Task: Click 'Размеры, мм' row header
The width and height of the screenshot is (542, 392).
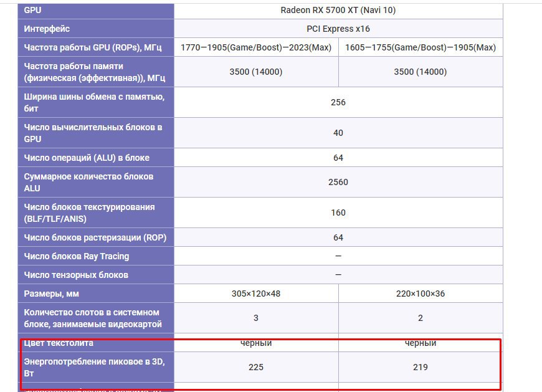Action: [x=96, y=294]
